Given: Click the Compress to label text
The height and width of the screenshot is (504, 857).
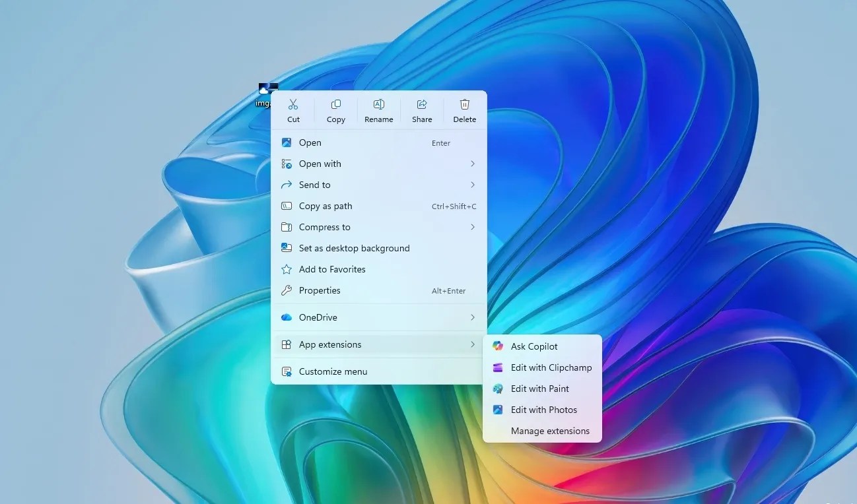Looking at the screenshot, I should tap(325, 227).
